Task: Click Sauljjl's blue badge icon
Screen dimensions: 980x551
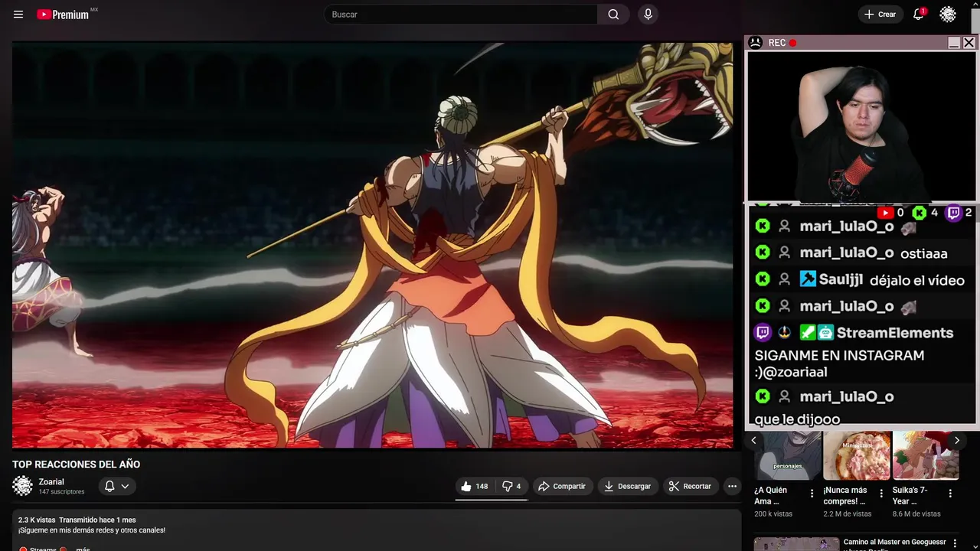Action: 808,279
